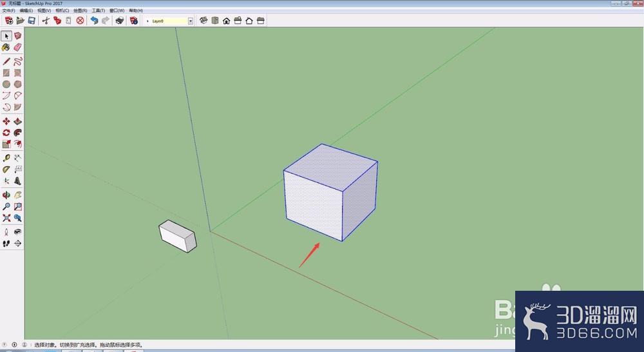
Task: Select the Section Plane tool
Action: (17, 244)
